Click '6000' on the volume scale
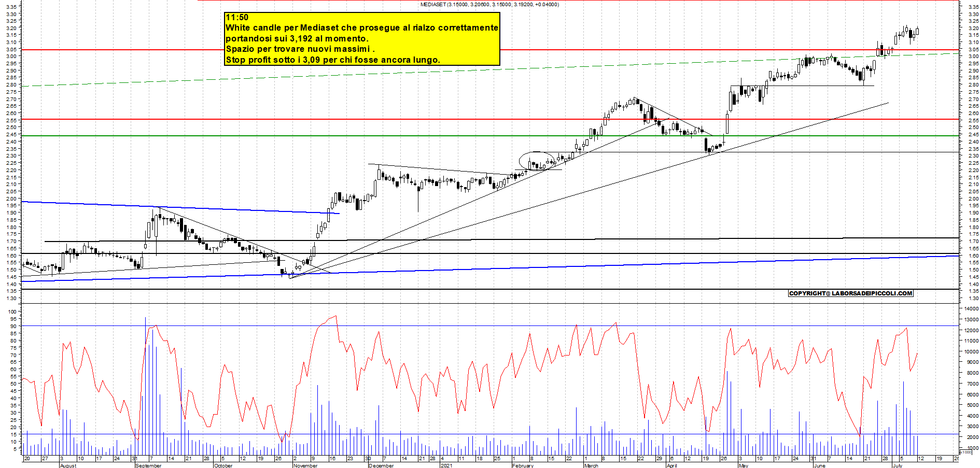The height and width of the screenshot is (468, 980). [x=972, y=394]
